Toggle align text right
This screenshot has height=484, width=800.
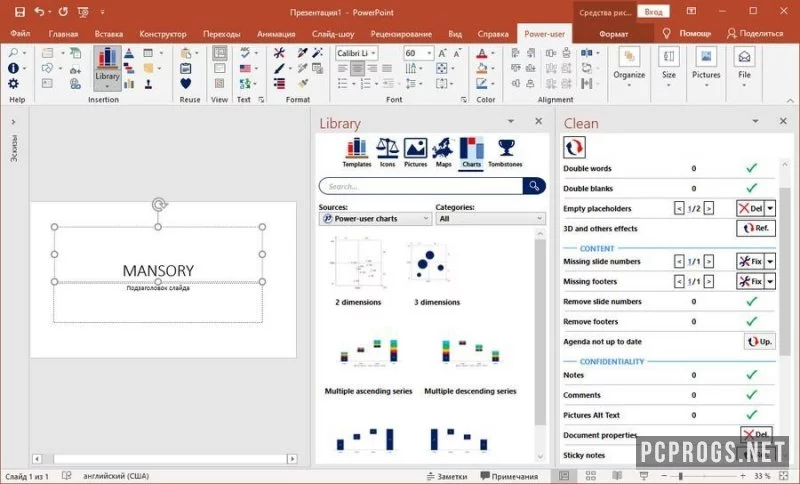372,68
